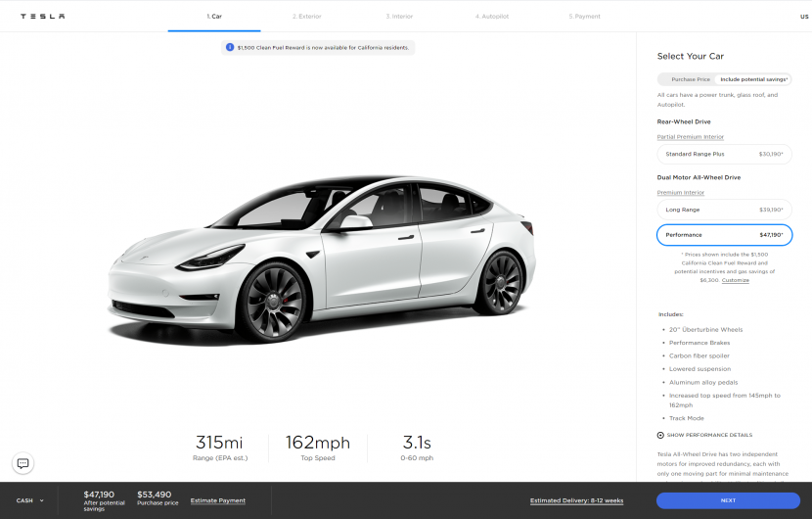Screen dimensions: 812x519
Task: Choose the Standard Range Plus option
Action: pos(724,154)
